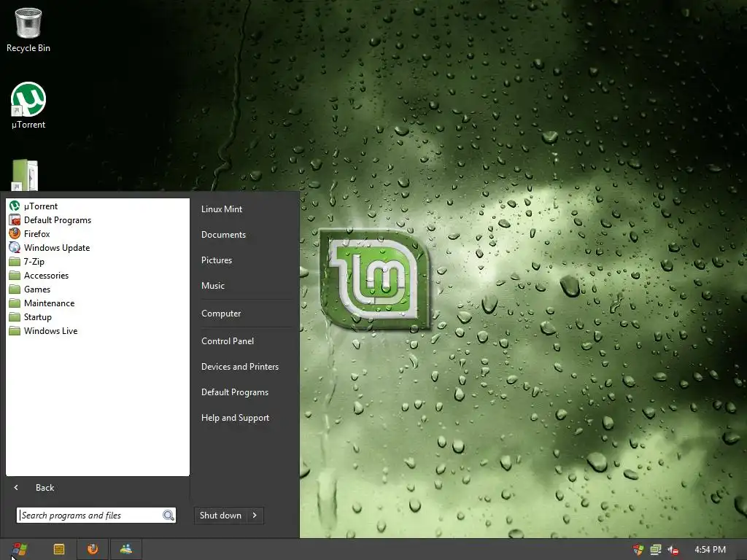
Task: Click the µTorrent icon in the programs list
Action: pyautogui.click(x=15, y=206)
